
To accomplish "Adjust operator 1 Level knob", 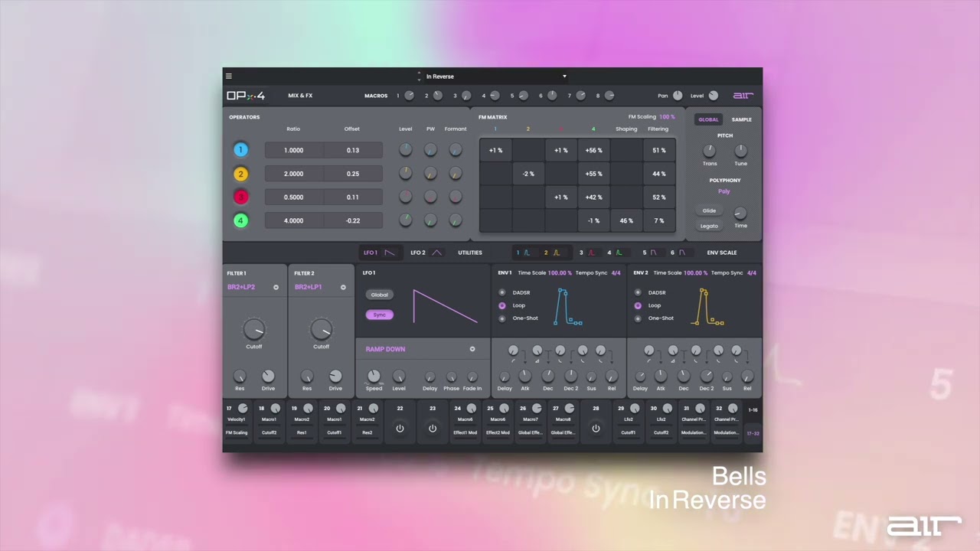I will [x=406, y=150].
